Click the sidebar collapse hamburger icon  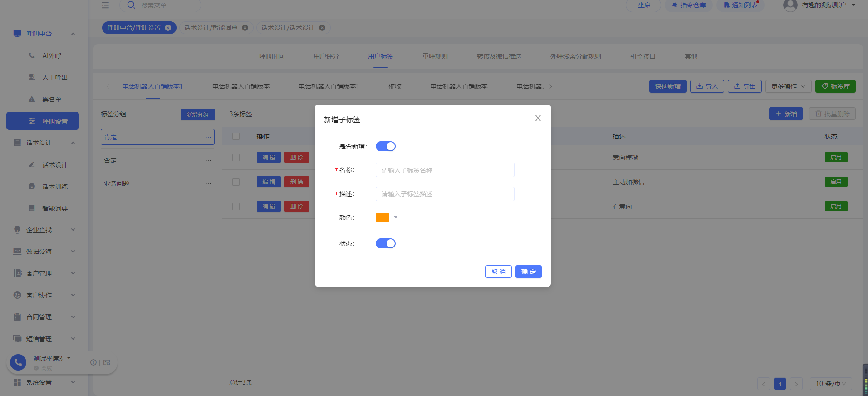click(x=105, y=5)
